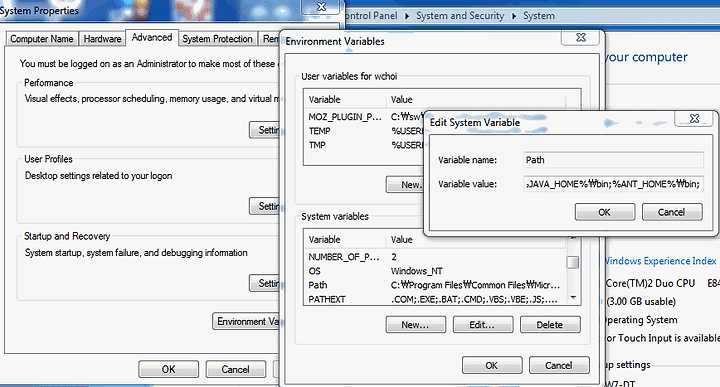The height and width of the screenshot is (387, 720).
Task: Select the Path row in system variables
Action: 435,285
